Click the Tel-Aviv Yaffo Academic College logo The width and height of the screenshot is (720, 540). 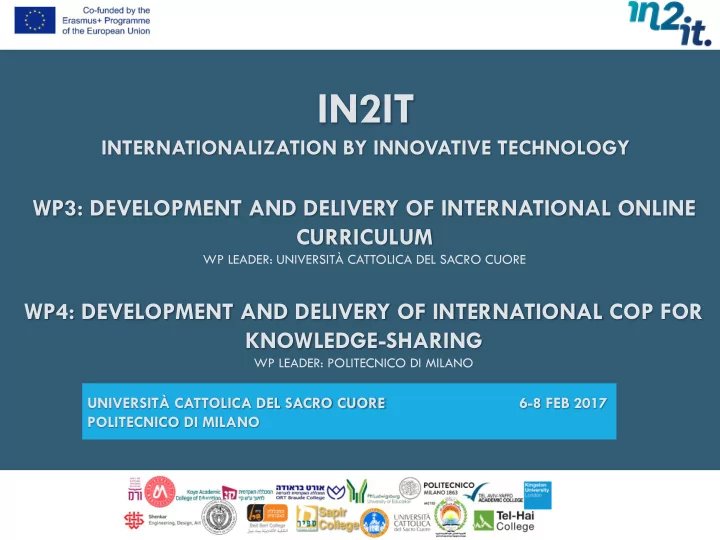(x=493, y=493)
